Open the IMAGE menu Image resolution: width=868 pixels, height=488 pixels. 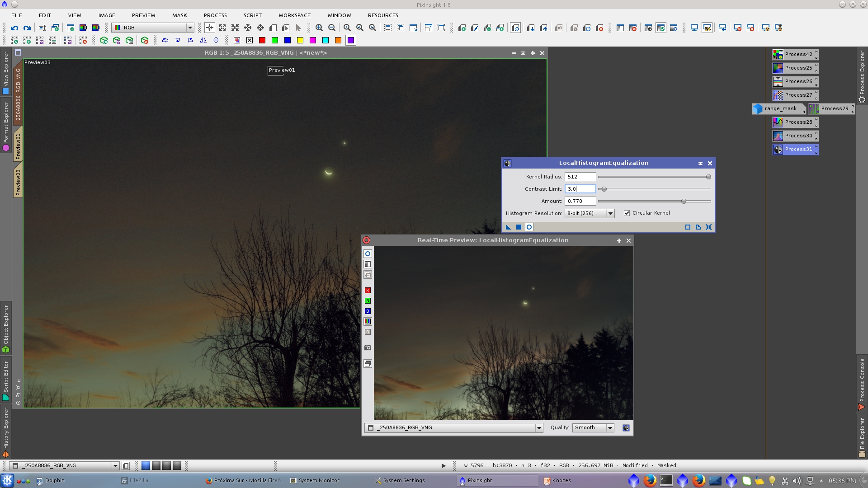click(107, 15)
